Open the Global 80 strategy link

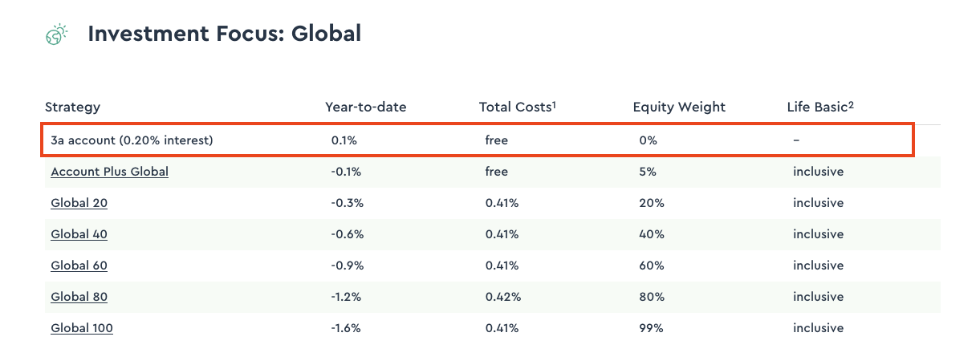pyautogui.click(x=79, y=297)
